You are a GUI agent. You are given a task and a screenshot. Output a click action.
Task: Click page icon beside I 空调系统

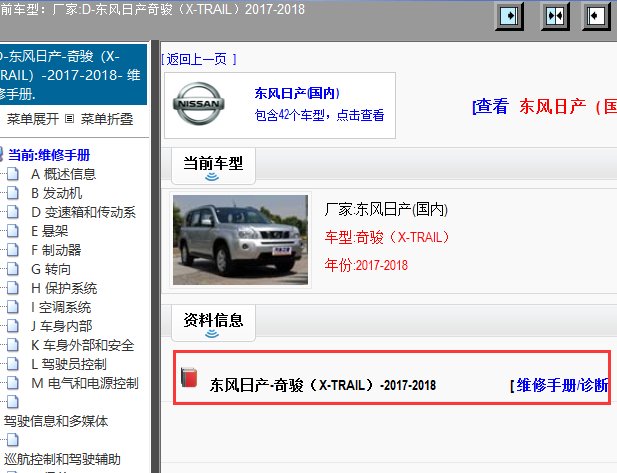point(13,307)
